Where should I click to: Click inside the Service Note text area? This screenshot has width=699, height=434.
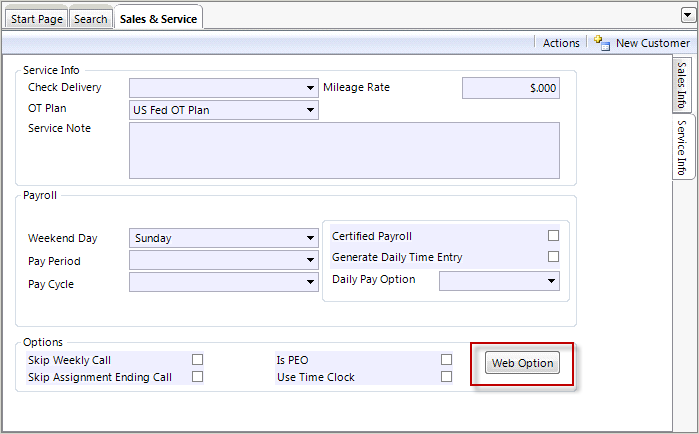[344, 151]
